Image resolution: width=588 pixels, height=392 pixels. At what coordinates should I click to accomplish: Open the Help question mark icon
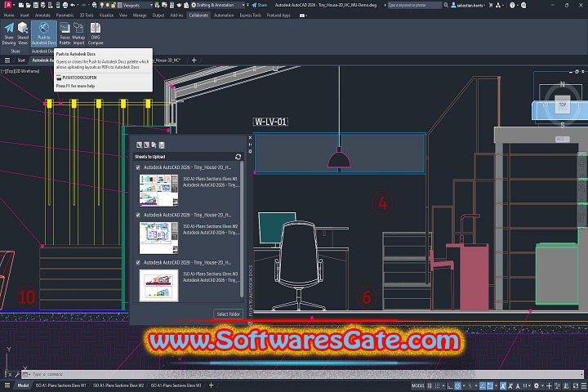coord(512,5)
